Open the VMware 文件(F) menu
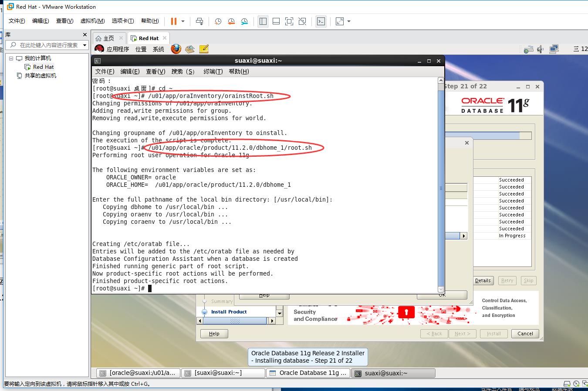Screen dimensions: 588x391 (17, 21)
